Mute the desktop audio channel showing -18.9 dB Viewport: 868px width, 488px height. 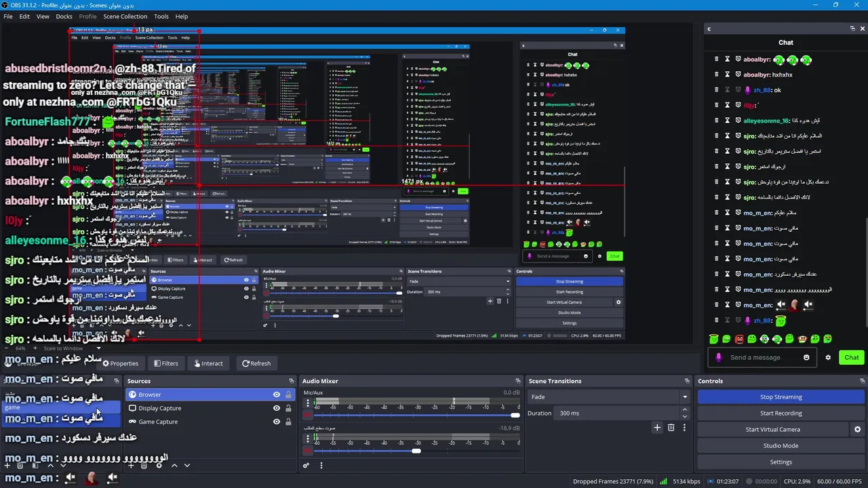[307, 451]
